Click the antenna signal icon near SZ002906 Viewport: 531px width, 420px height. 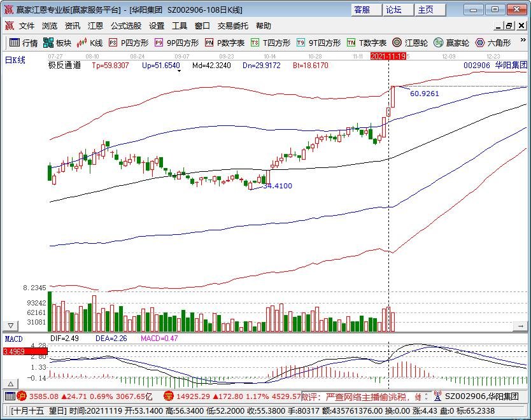437,396
